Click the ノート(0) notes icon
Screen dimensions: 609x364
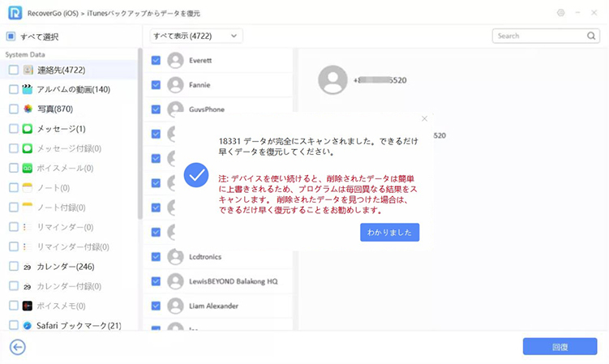28,187
